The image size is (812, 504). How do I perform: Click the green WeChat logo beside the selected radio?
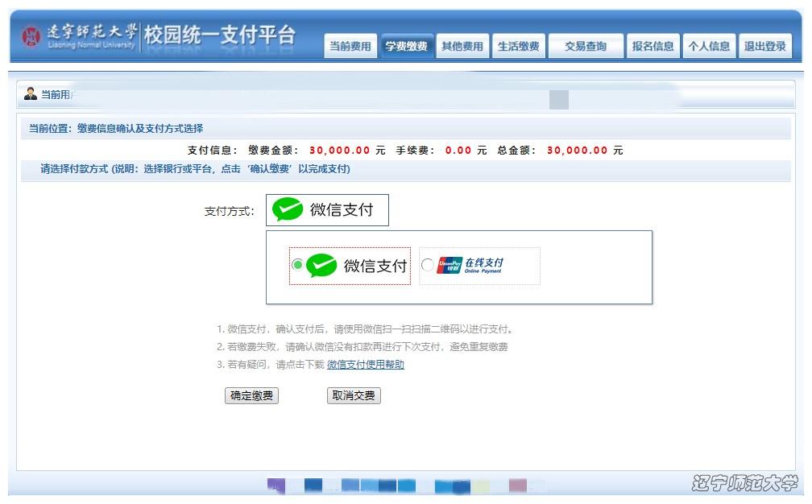321,266
